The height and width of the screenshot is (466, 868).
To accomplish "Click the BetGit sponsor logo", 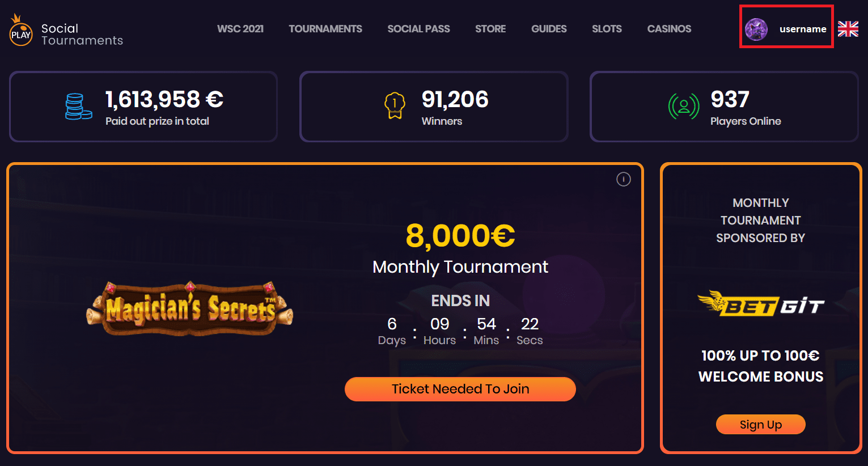I will coord(760,304).
